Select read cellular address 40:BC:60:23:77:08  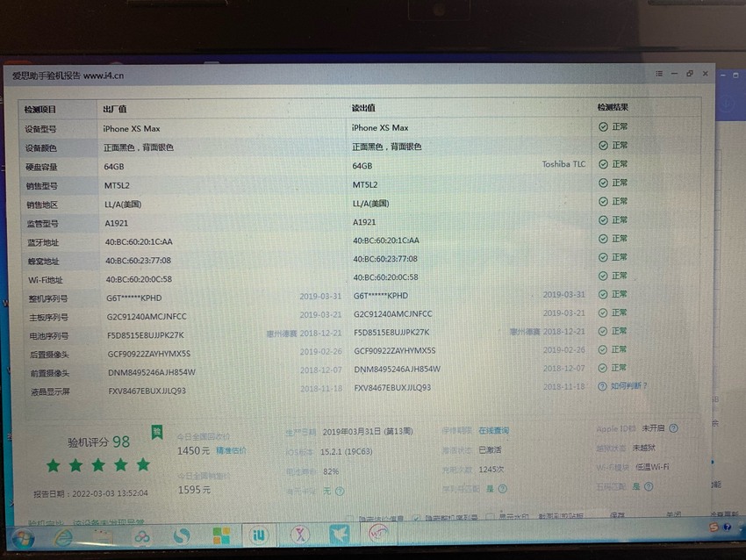pos(385,259)
